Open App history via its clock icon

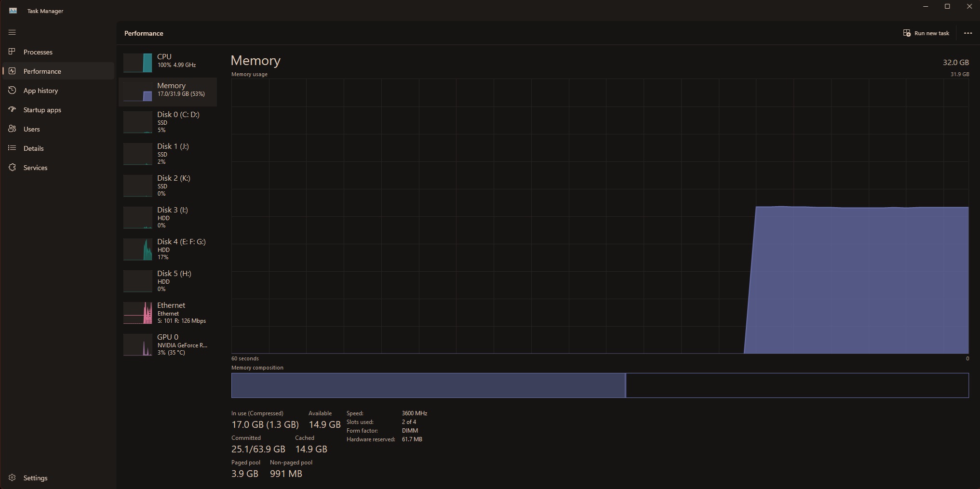point(13,90)
